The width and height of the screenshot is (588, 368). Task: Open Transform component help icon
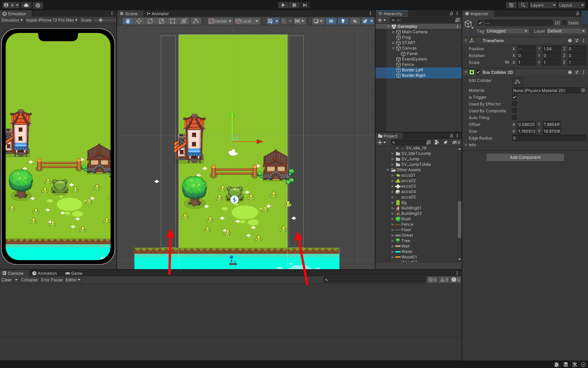570,41
